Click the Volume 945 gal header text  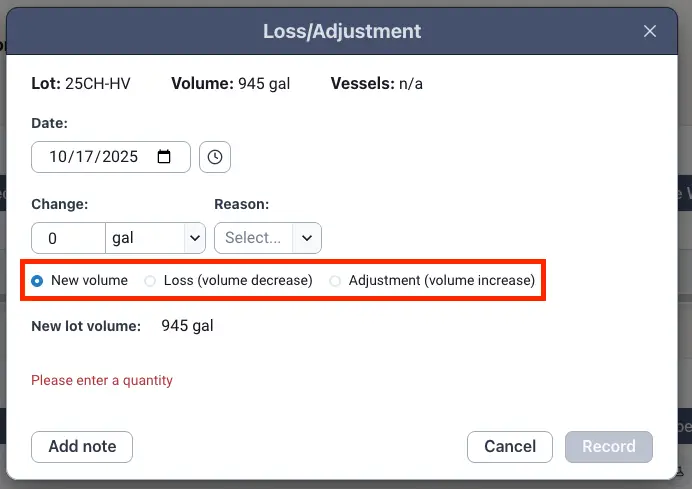(231, 83)
